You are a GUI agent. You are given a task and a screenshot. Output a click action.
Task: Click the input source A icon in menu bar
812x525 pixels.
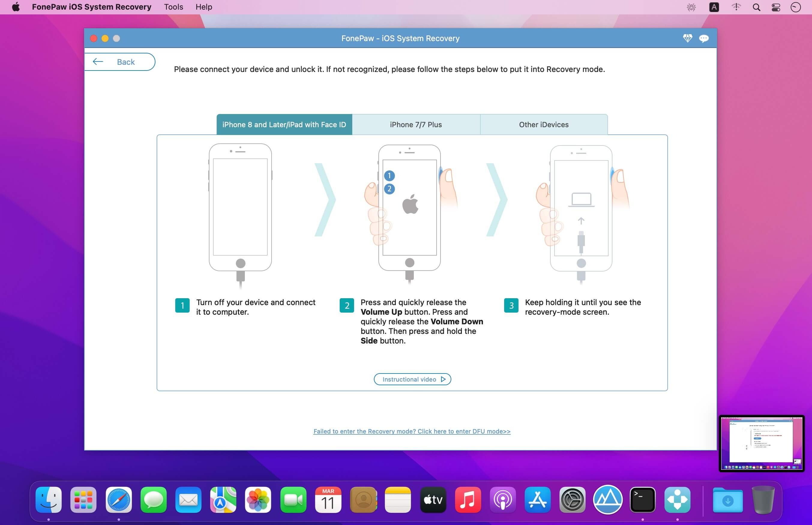pyautogui.click(x=714, y=7)
